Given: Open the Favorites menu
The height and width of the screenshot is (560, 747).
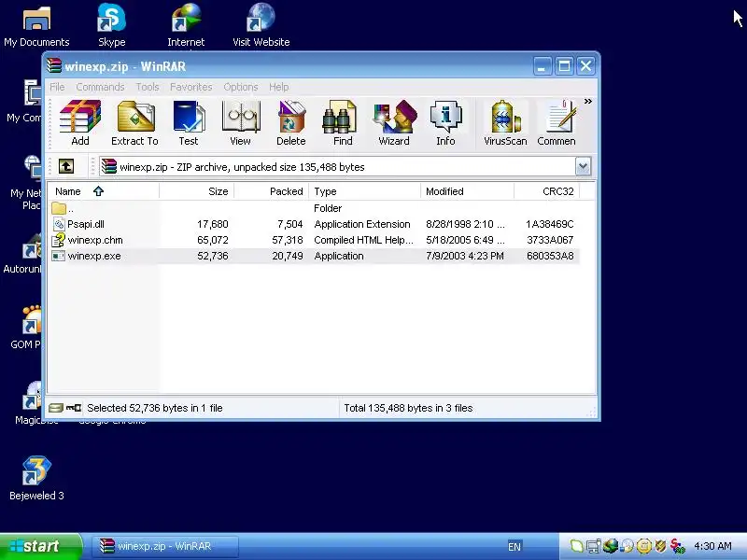Looking at the screenshot, I should tap(191, 87).
